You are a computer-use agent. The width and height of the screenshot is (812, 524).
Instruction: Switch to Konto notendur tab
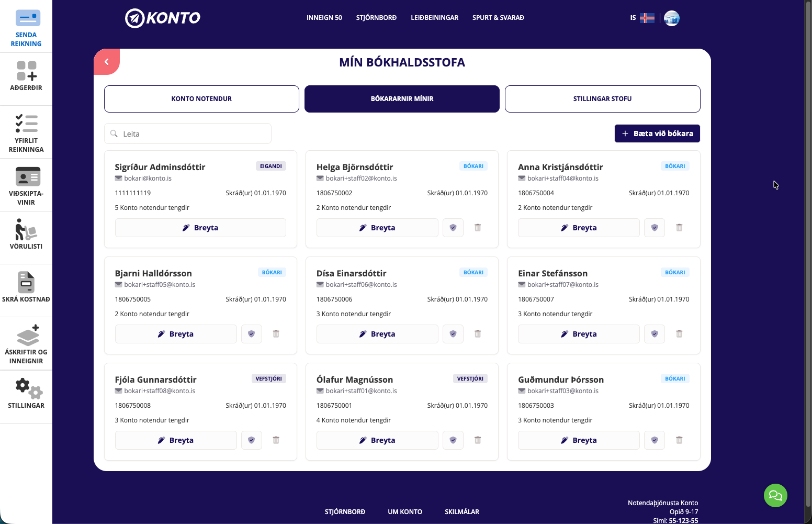click(x=201, y=99)
